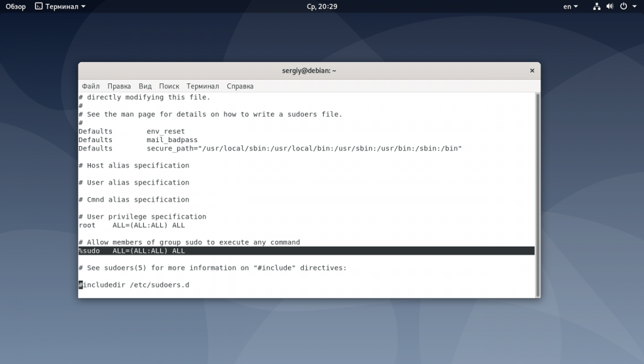This screenshot has height=364, width=644.
Task: Open the Файл menu
Action: 91,86
